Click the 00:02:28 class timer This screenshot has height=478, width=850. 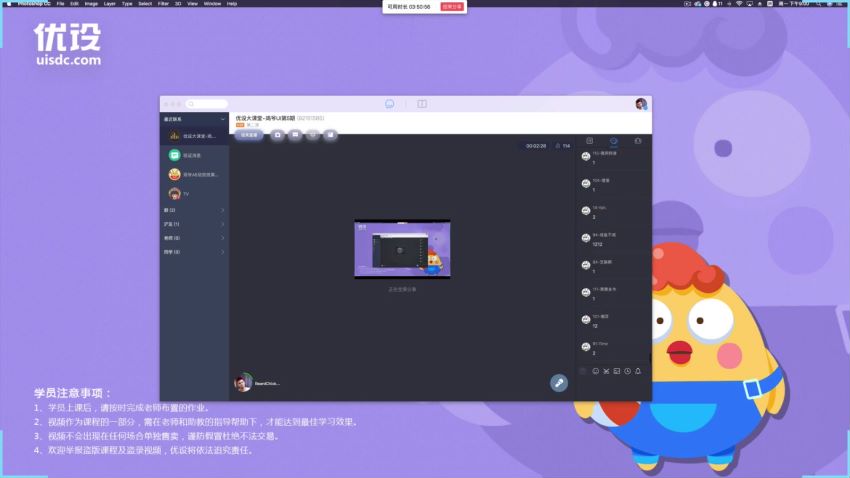coord(536,146)
